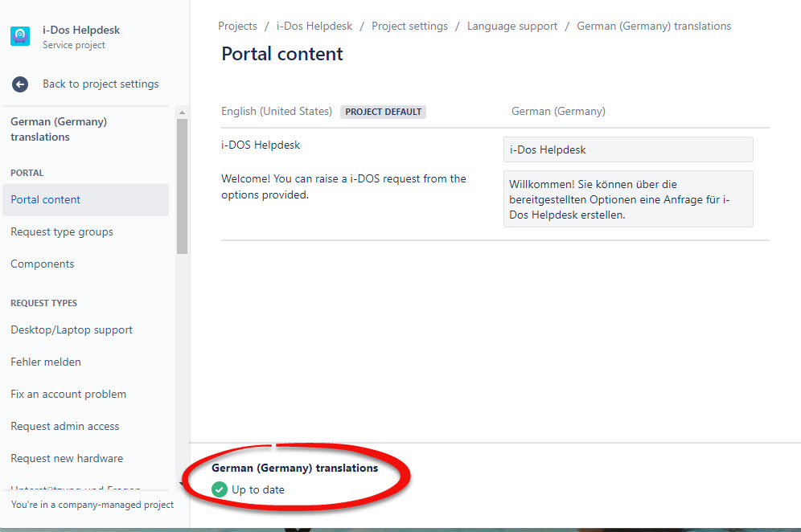Click the i-Dos Helpdesk project avatar icon
This screenshot has height=532, width=801.
(x=20, y=36)
